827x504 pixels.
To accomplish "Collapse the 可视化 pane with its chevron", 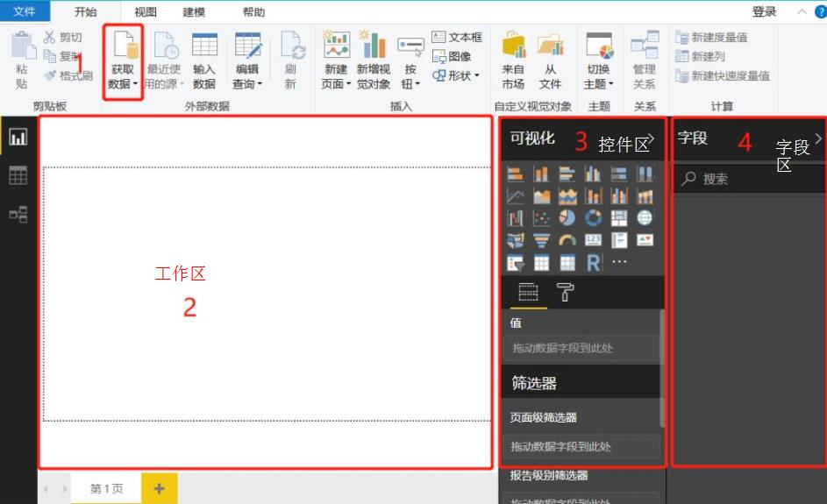I will click(652, 138).
